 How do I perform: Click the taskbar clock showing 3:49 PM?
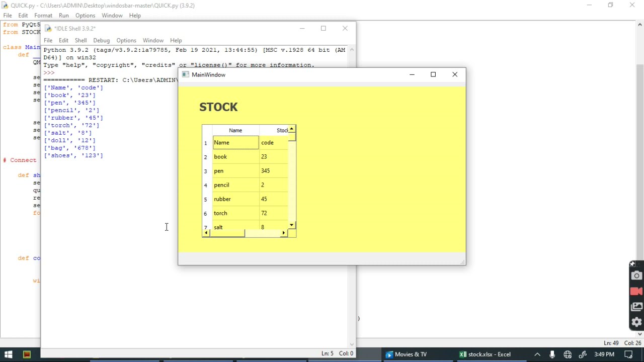coord(604,354)
